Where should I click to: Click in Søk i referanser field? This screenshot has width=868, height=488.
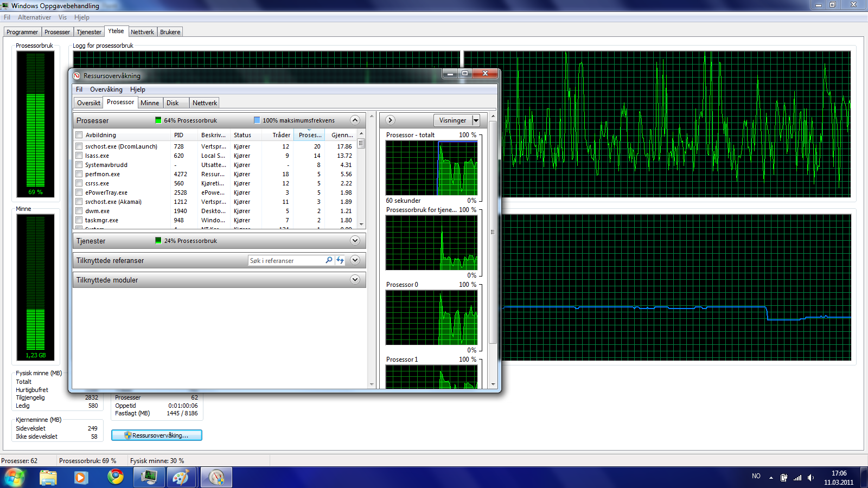286,261
